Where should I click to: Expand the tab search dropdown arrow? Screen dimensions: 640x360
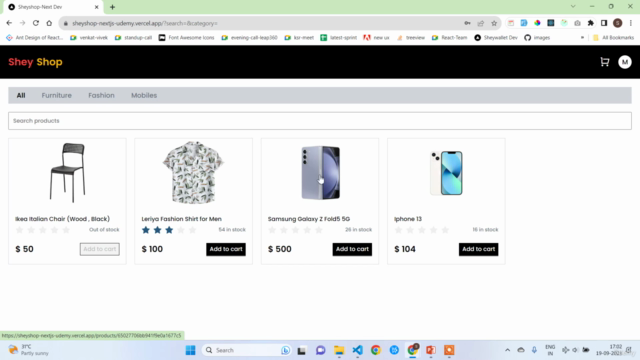pyautogui.click(x=573, y=7)
